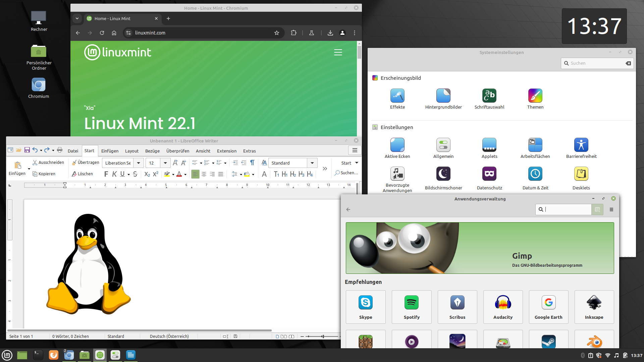Open the Ansicht tab
This screenshot has height=362, width=644.
pos(203,151)
